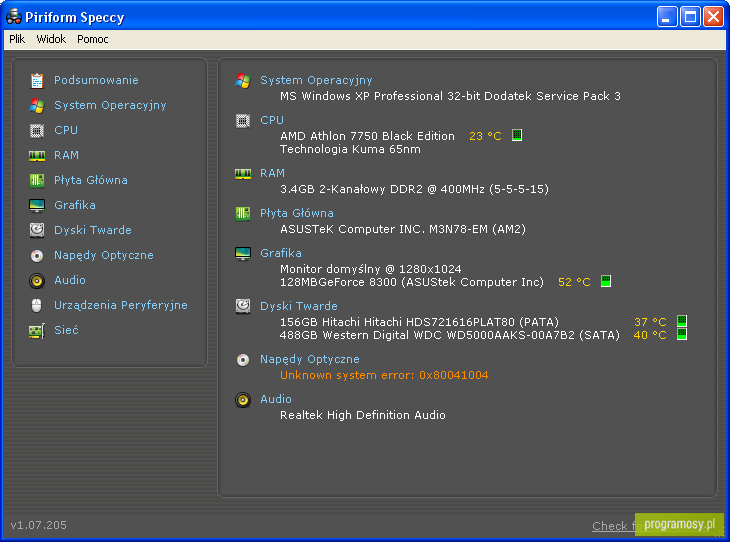This screenshot has width=730, height=542.
Task: Select the Sieć network card icon in sidebar
Action: pyautogui.click(x=37, y=331)
